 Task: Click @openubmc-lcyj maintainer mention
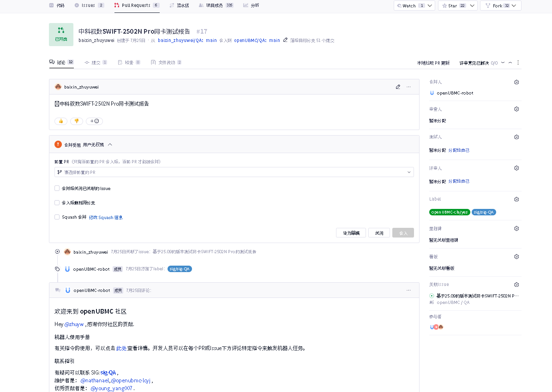[131, 380]
